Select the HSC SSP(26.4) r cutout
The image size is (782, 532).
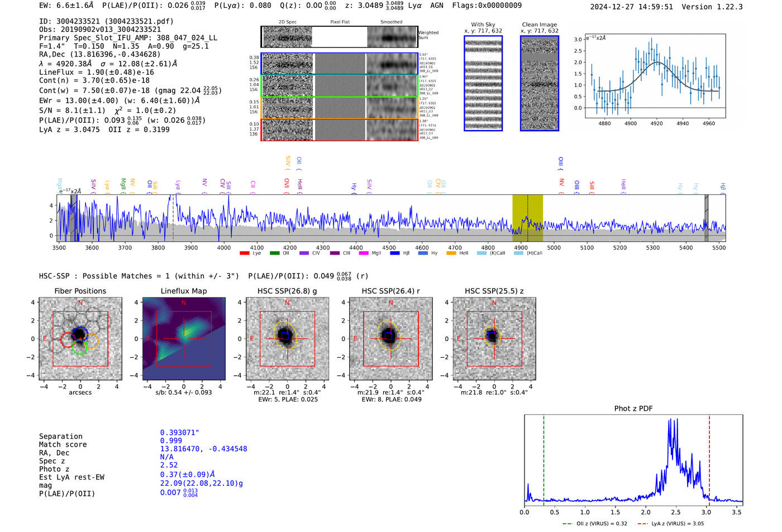(x=391, y=339)
